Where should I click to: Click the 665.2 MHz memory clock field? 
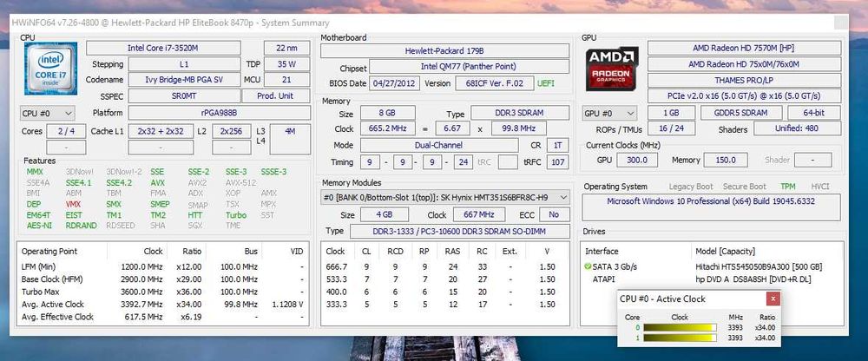(387, 129)
